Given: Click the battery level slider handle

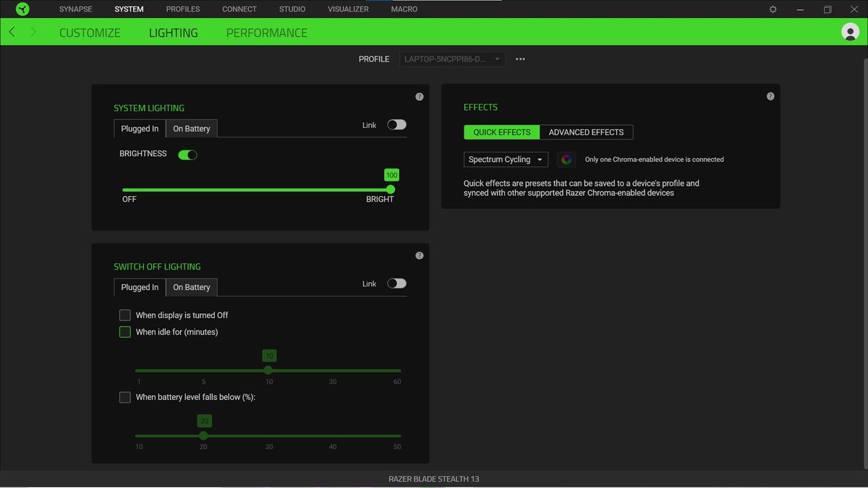Looking at the screenshot, I should pyautogui.click(x=203, y=435).
